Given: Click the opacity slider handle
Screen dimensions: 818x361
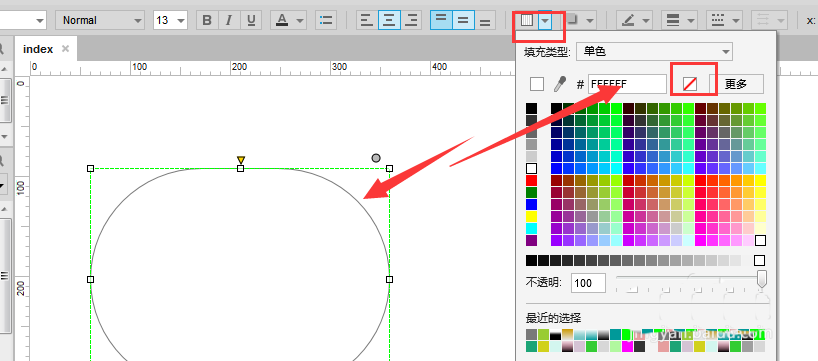Looking at the screenshot, I should coord(762,278).
